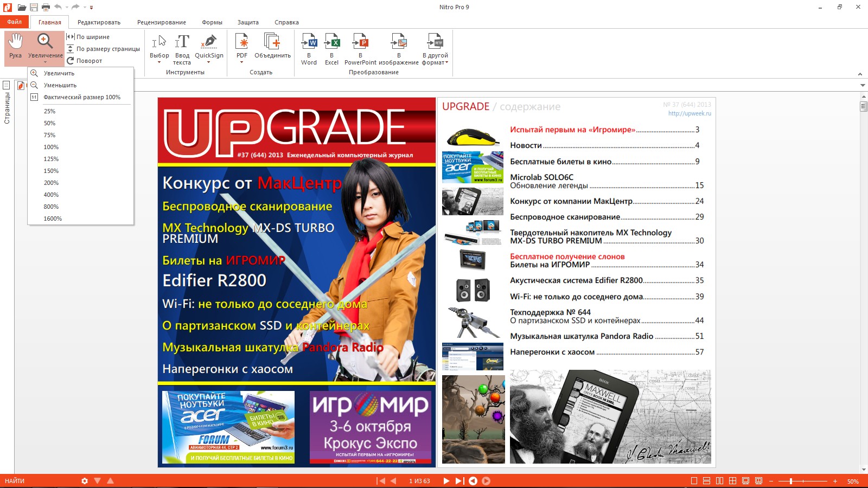Convert the PDF to Word

(309, 49)
